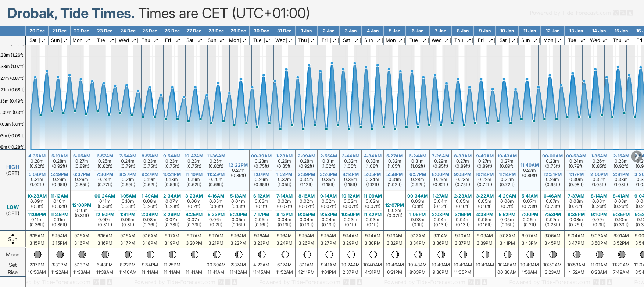Click expand icon for Wed 31 Dec

[290, 40]
